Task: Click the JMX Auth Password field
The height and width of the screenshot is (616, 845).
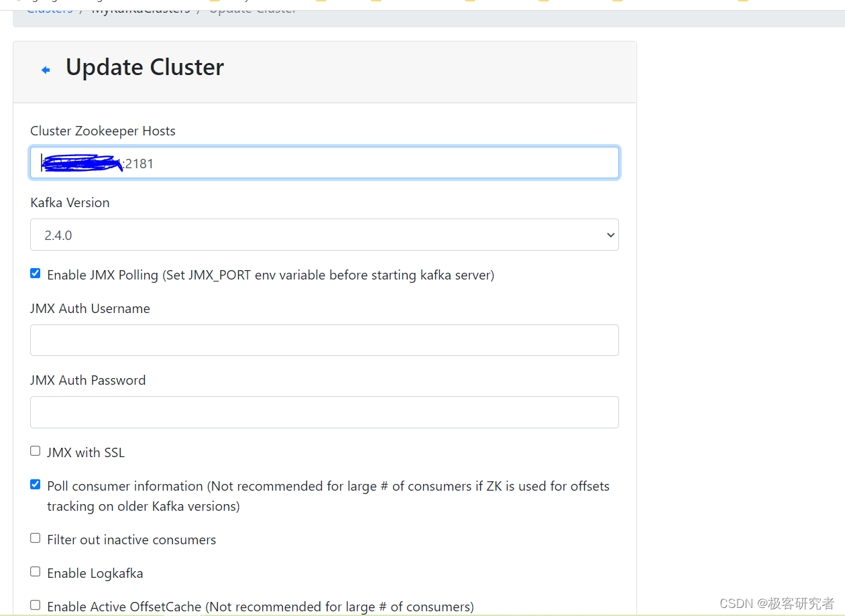Action: (x=325, y=412)
